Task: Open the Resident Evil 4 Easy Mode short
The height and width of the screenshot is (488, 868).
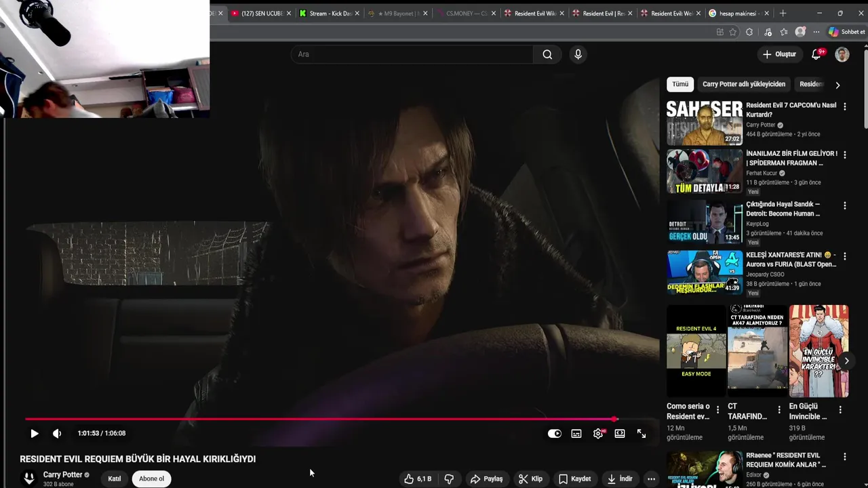Action: (696, 351)
